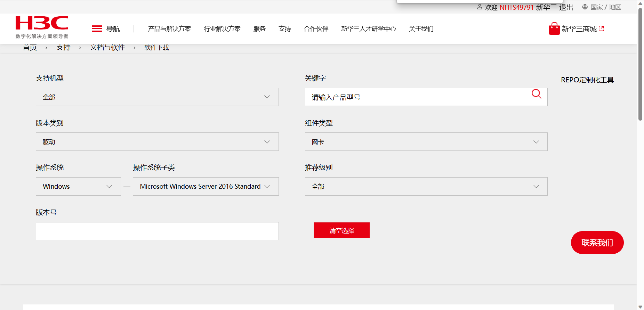Focus the 版本号 input field
644x310 pixels.
(x=157, y=231)
